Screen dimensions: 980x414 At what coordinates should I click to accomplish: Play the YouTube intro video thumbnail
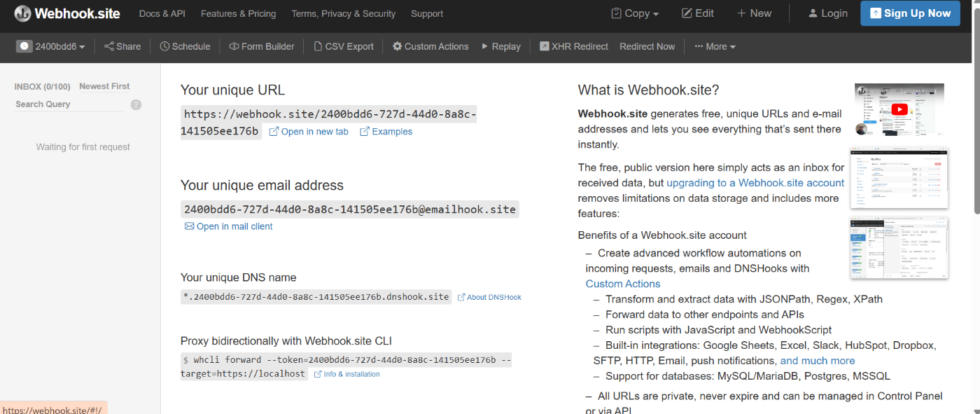[x=899, y=109]
